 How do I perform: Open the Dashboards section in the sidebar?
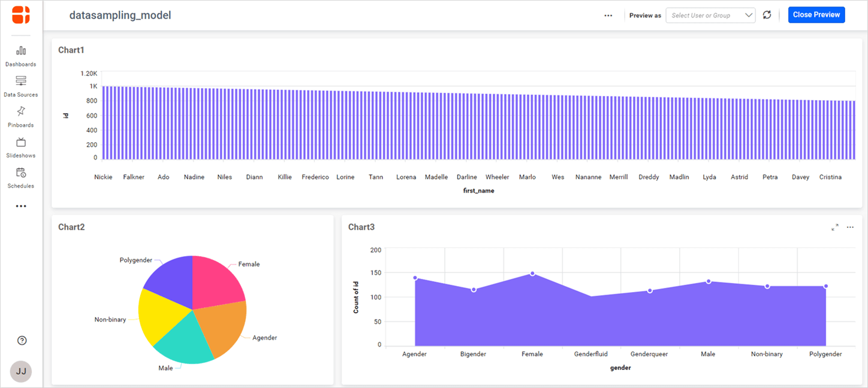(x=20, y=56)
